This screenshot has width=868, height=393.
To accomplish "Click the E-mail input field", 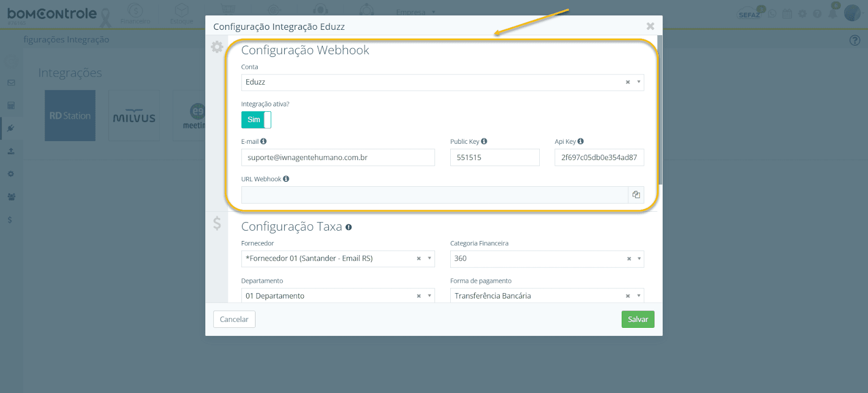I will pos(338,157).
